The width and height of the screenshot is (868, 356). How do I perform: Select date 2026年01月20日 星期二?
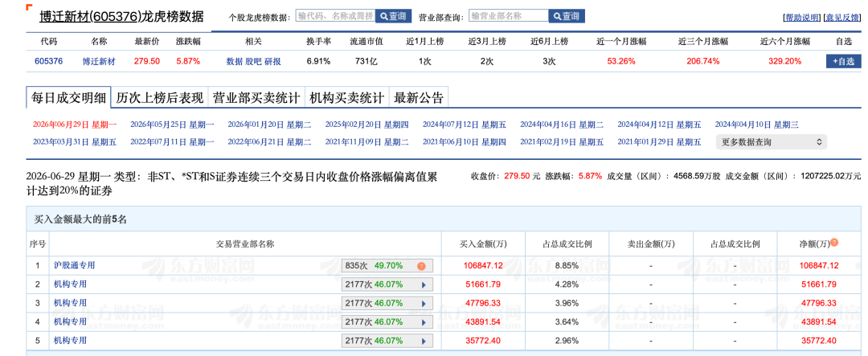(x=269, y=125)
